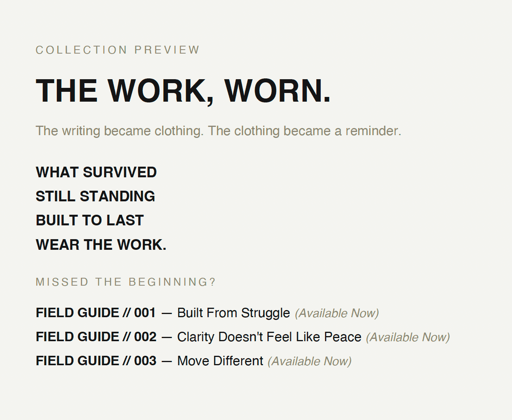Screen dimensions: 512x420
Task: Open FIELD GUIDE // 001 label
Action: [x=96, y=313]
